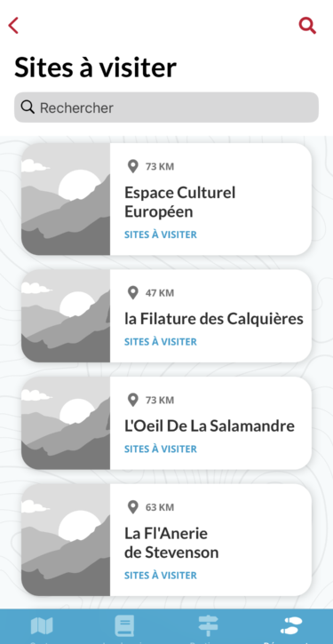Open the book icon tab
The image size is (333, 644).
point(124,626)
